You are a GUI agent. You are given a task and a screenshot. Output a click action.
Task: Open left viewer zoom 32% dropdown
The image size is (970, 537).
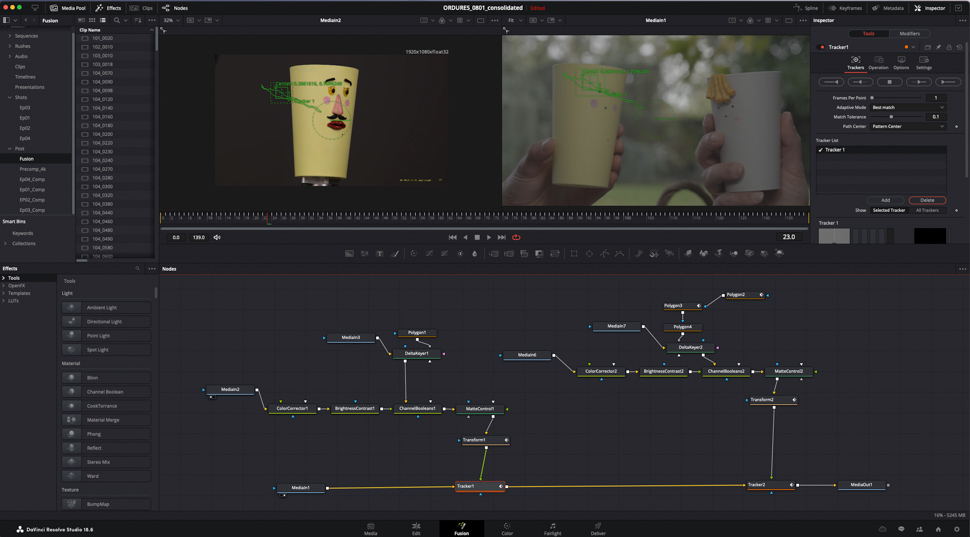click(x=172, y=20)
